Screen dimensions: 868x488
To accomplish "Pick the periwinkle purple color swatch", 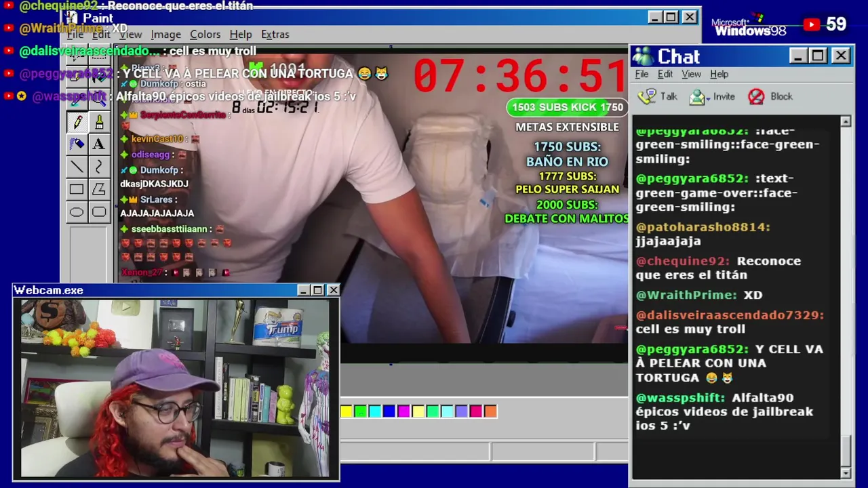I will tap(462, 411).
